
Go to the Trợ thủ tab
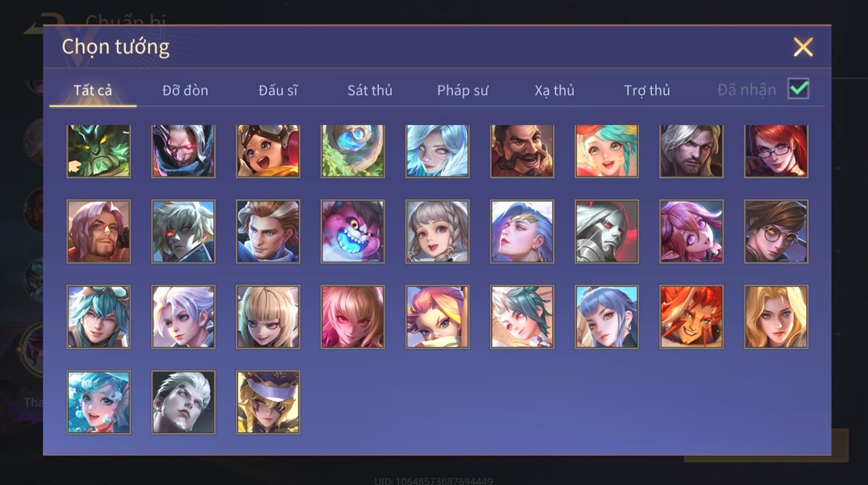pyautogui.click(x=647, y=90)
